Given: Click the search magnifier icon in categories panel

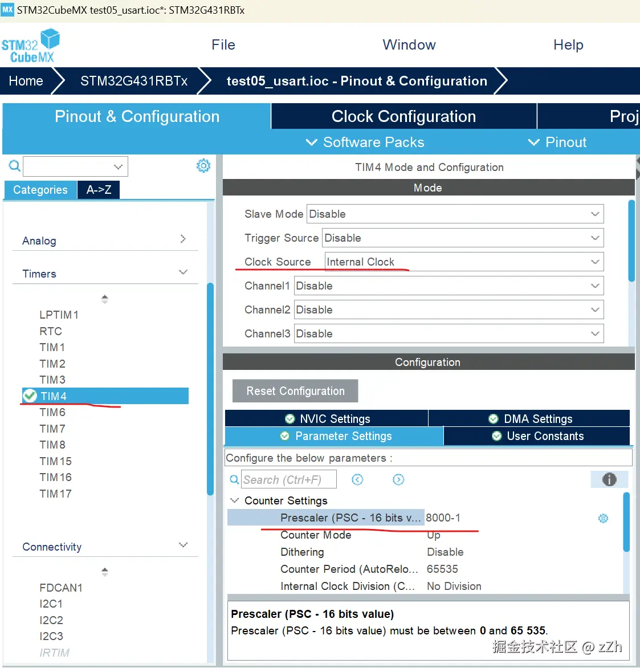Looking at the screenshot, I should 15,166.
